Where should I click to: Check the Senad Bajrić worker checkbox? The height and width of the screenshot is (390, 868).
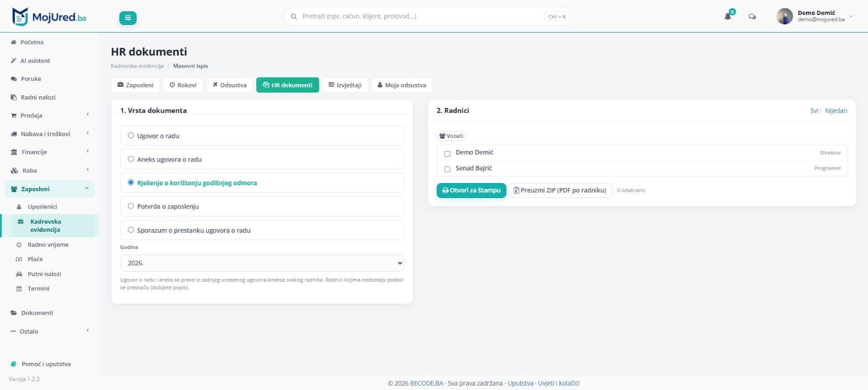click(447, 169)
